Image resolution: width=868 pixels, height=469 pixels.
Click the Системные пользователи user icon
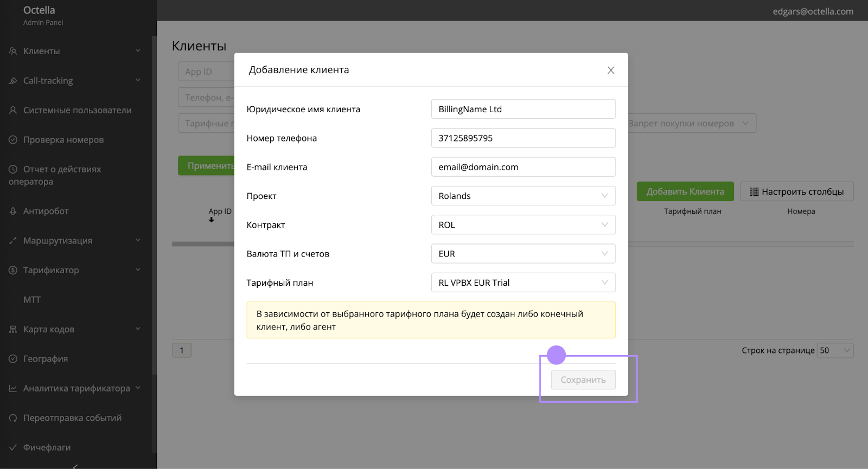[x=13, y=110]
